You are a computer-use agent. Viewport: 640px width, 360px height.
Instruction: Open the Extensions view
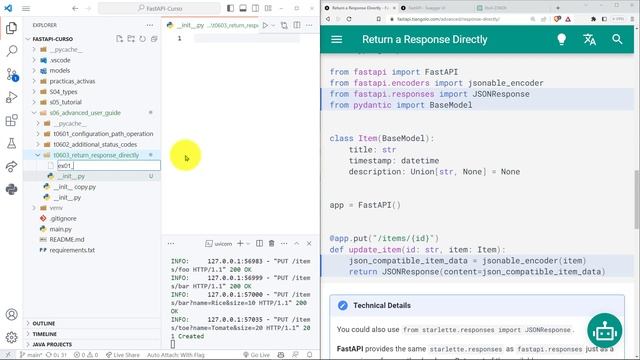tap(11, 120)
